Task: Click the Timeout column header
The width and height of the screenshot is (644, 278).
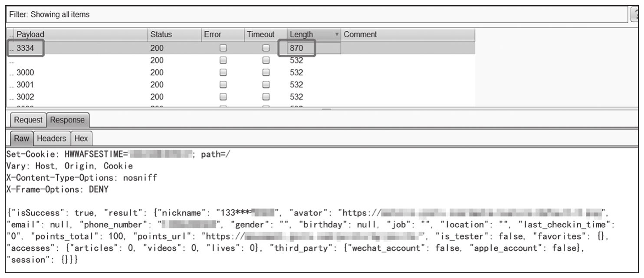Action: 265,35
